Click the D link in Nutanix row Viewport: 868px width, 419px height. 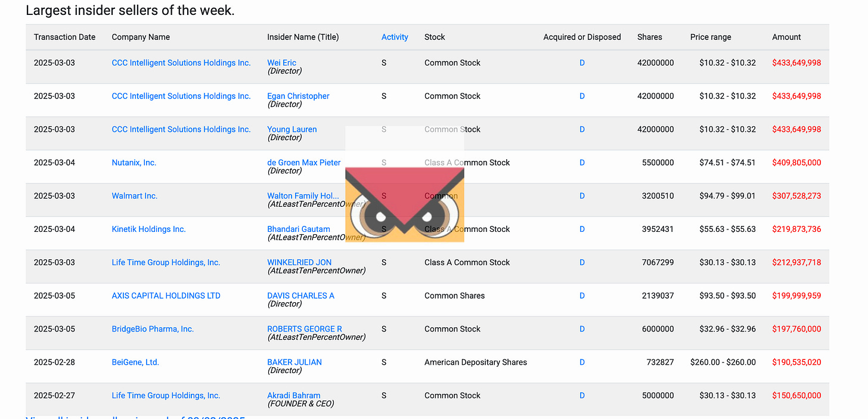(x=582, y=163)
